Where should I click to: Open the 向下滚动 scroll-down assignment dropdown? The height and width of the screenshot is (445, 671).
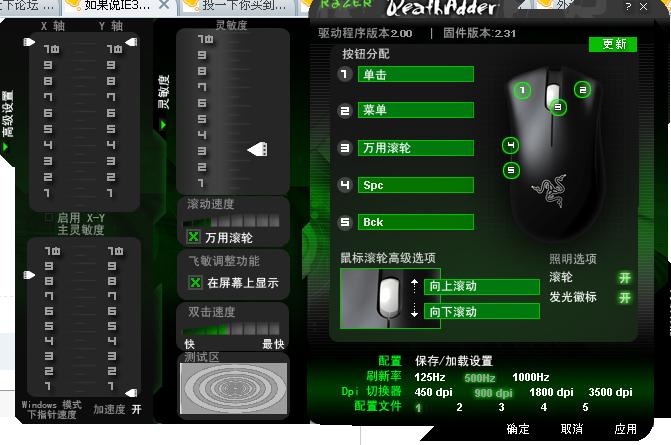[x=482, y=312]
